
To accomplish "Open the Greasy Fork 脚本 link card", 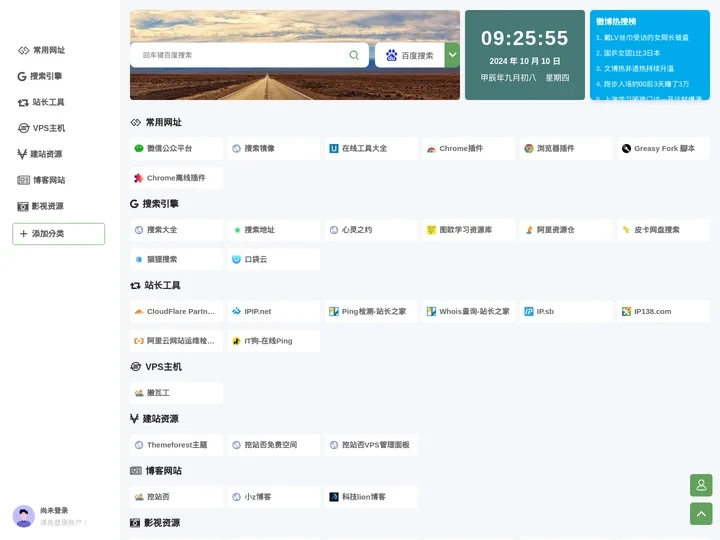I will click(664, 148).
